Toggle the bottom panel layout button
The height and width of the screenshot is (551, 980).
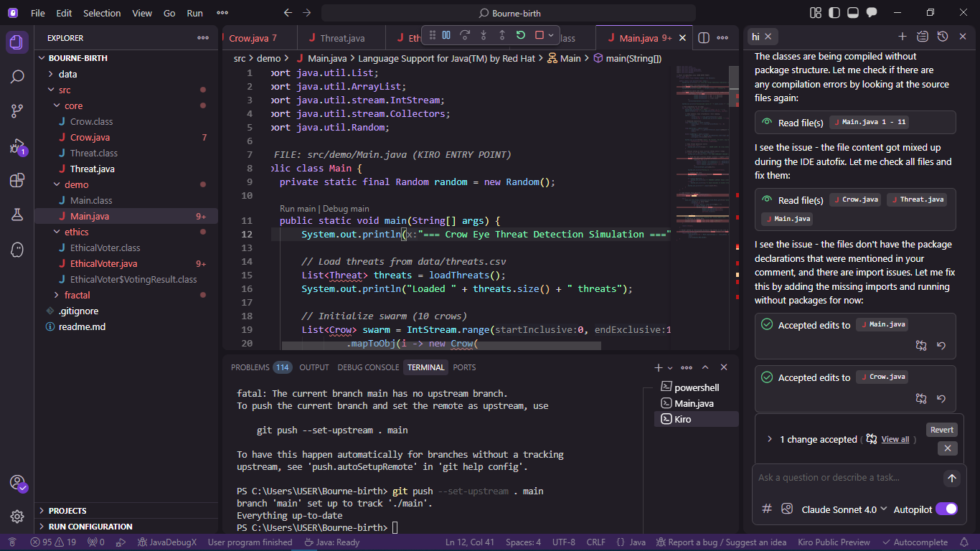click(853, 13)
